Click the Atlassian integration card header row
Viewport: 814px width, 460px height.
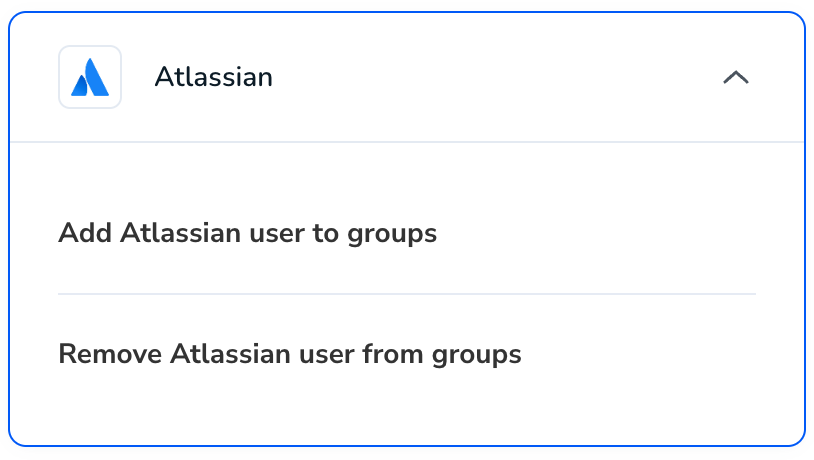[407, 77]
